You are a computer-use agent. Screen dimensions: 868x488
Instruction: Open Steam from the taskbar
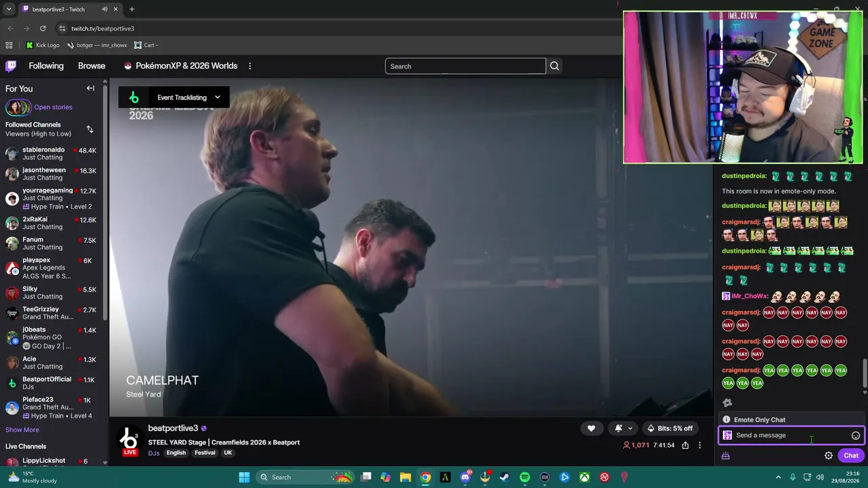coord(505,477)
